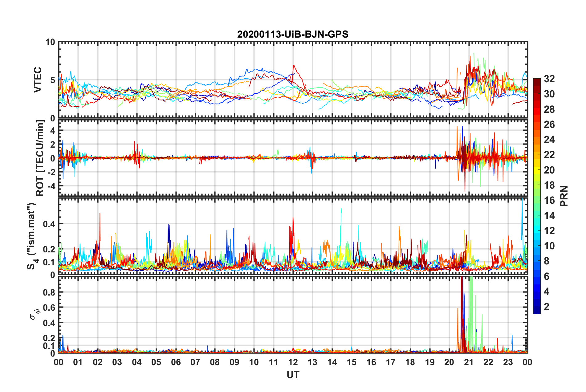The image size is (586, 392).
Task: Select the "16" tick on the PRN colorbar
Action: [x=549, y=200]
